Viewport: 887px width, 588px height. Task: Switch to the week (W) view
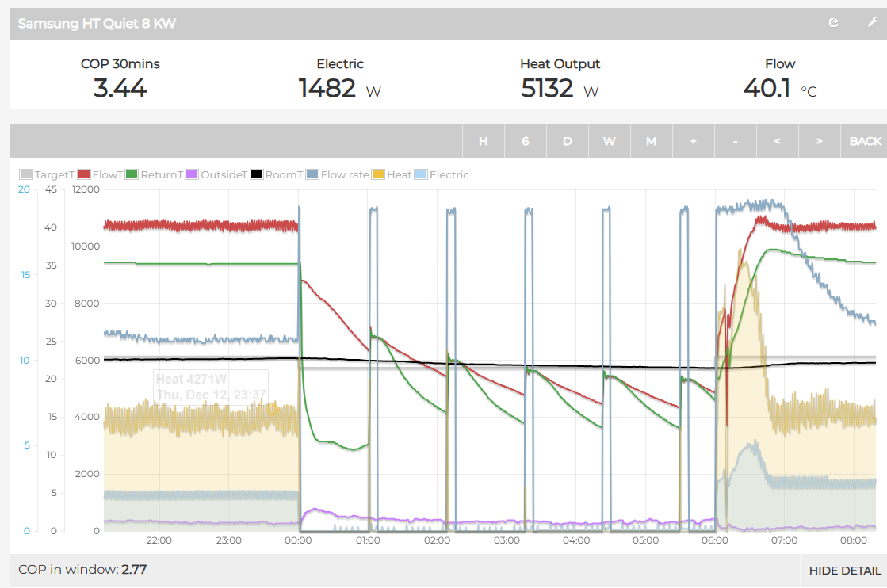point(610,141)
